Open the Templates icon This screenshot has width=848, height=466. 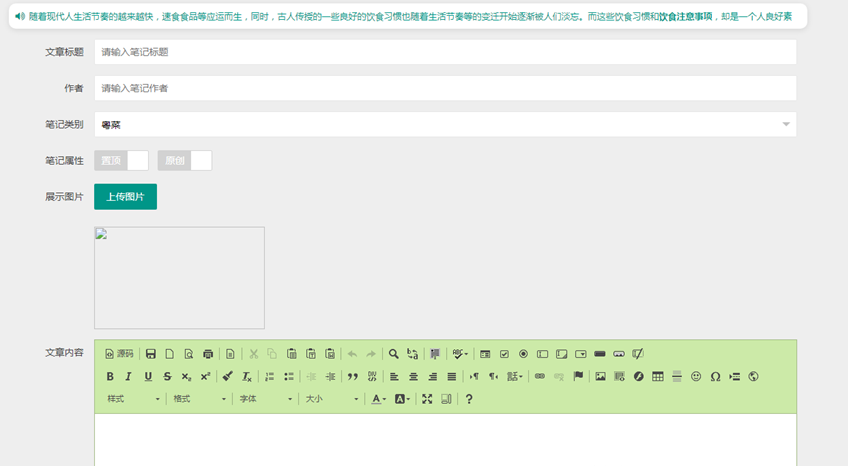230,354
